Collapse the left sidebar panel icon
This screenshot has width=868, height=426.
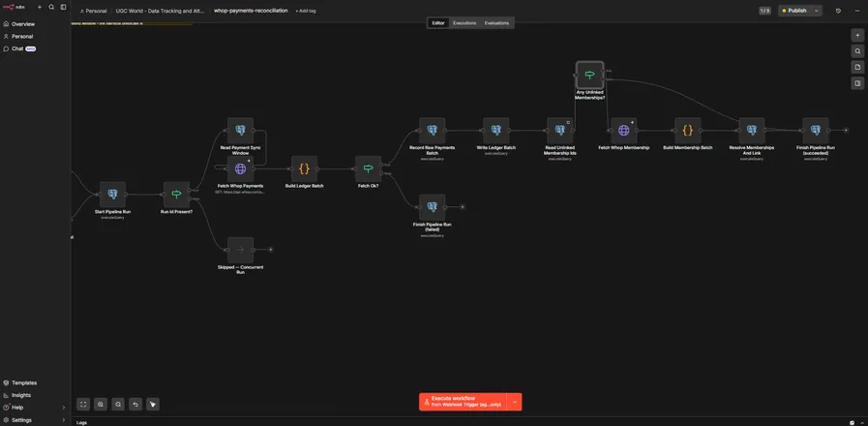pyautogui.click(x=63, y=7)
